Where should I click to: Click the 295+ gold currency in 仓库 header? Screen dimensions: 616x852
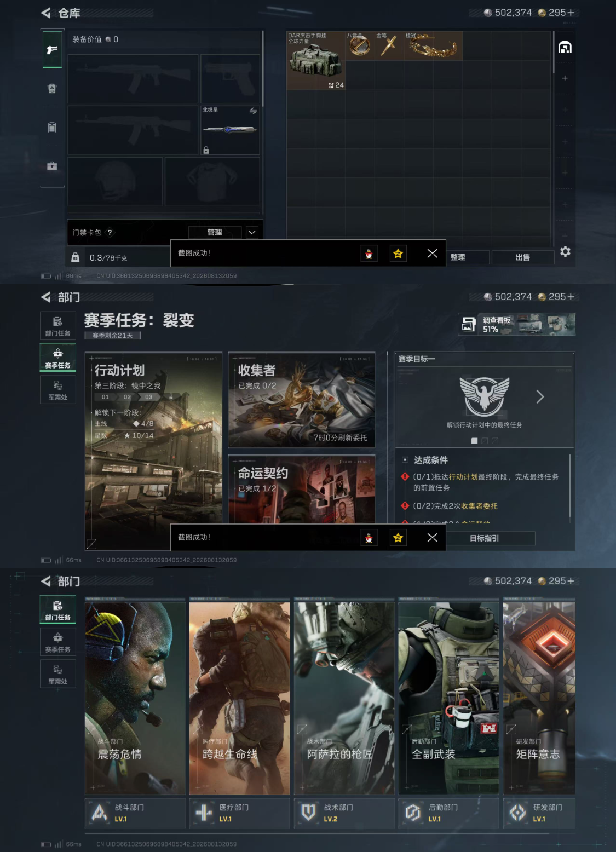point(556,13)
